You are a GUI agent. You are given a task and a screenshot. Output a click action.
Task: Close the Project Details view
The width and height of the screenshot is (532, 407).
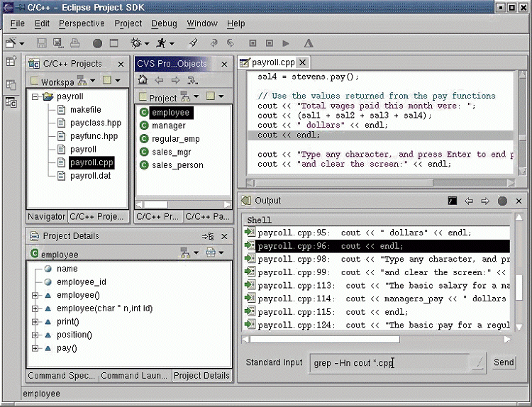coord(224,236)
